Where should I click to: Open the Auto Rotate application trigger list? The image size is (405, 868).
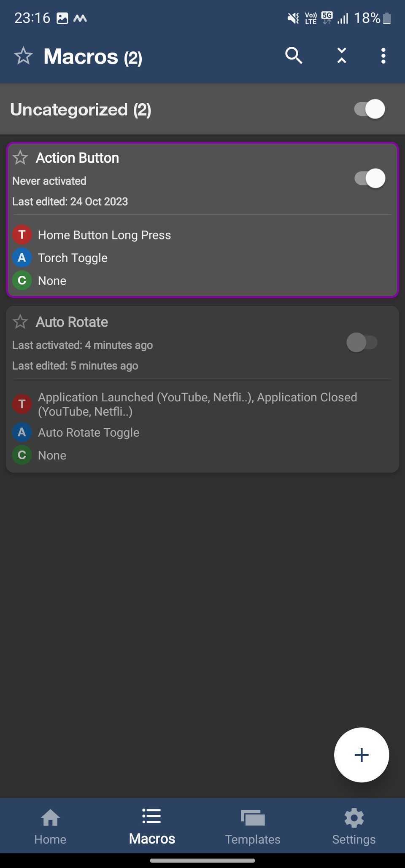[197, 404]
